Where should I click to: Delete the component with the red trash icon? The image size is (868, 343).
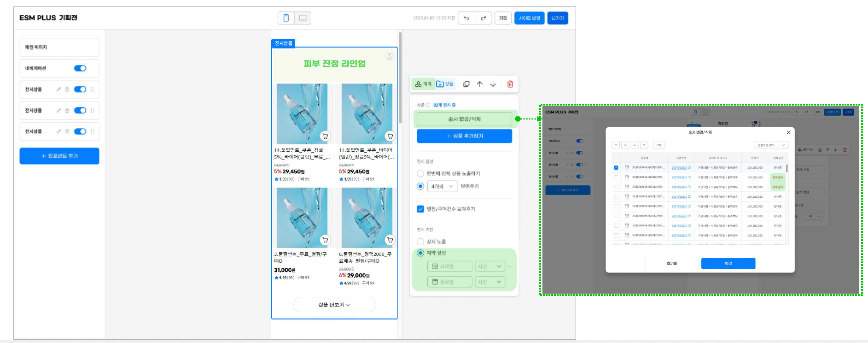coord(510,84)
